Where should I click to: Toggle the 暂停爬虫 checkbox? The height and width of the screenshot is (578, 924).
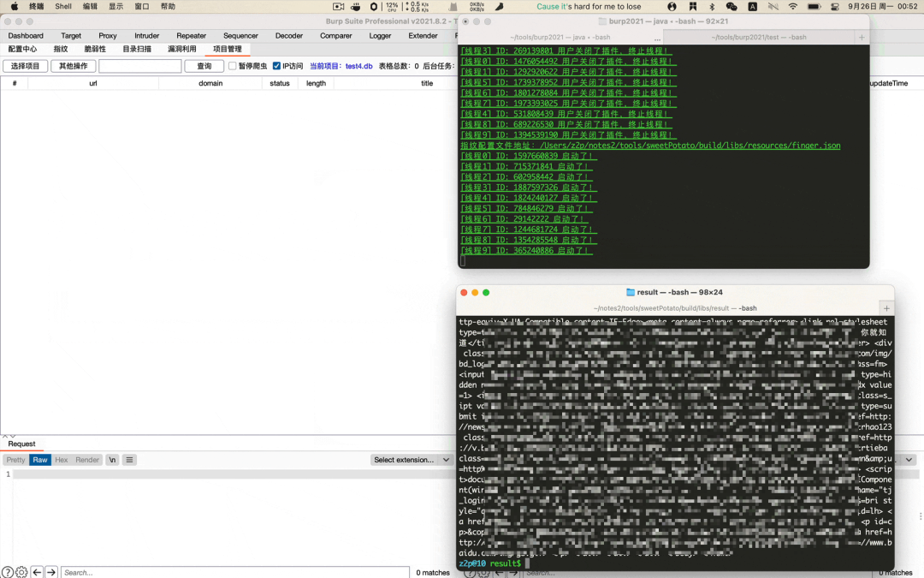[232, 66]
